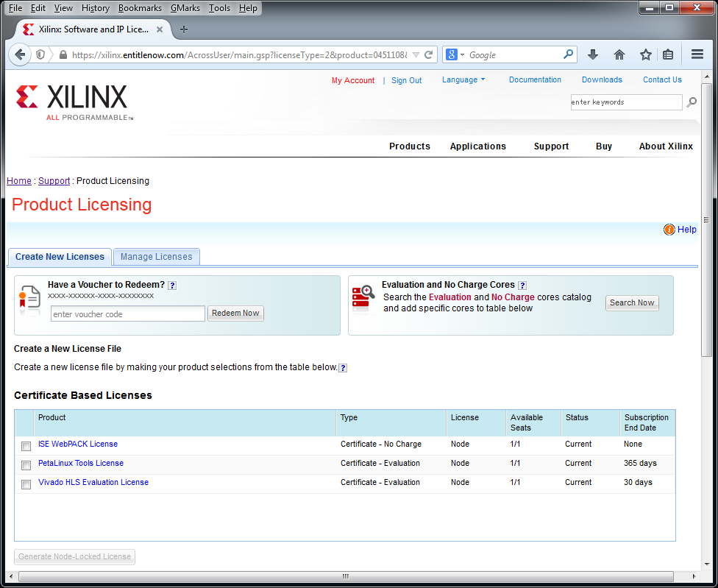
Task: Click the Xilinx logo
Action: 74,102
